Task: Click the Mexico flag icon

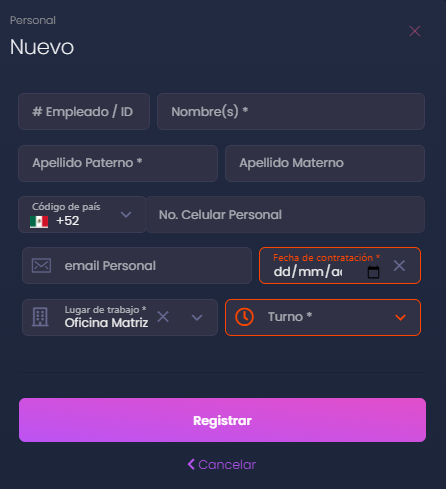Action: pos(39,222)
